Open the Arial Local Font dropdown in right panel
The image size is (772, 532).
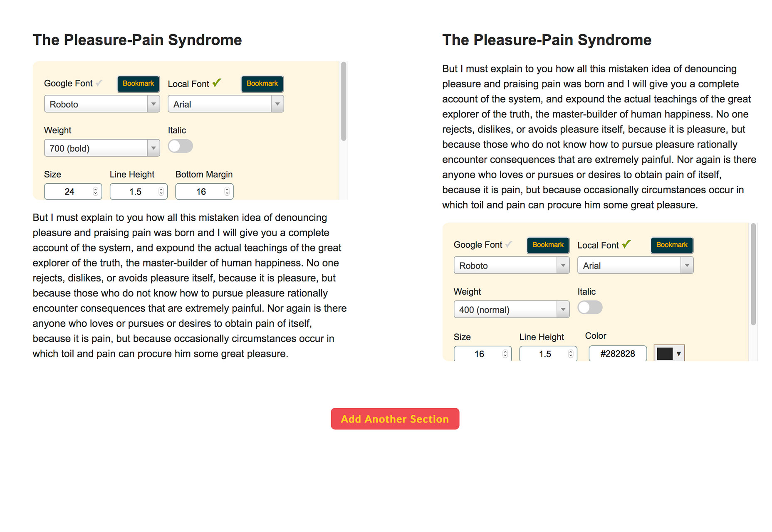coord(635,265)
